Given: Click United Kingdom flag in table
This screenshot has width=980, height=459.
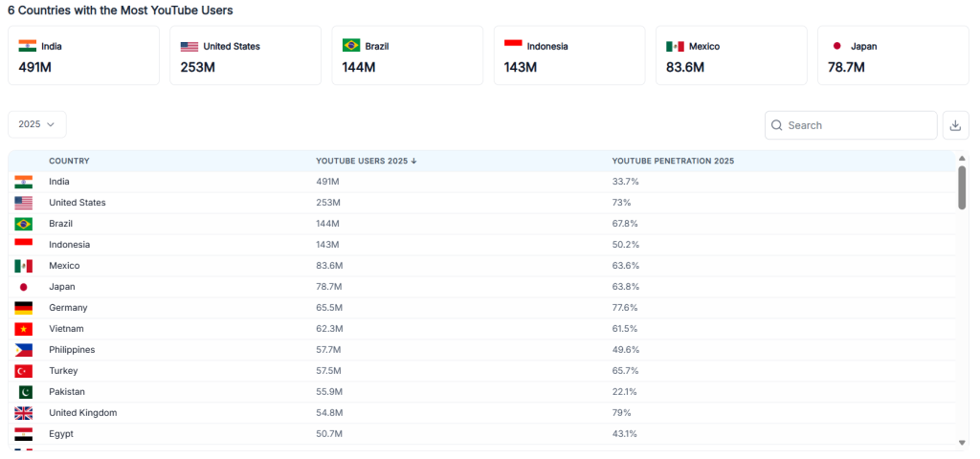Looking at the screenshot, I should (x=23, y=413).
